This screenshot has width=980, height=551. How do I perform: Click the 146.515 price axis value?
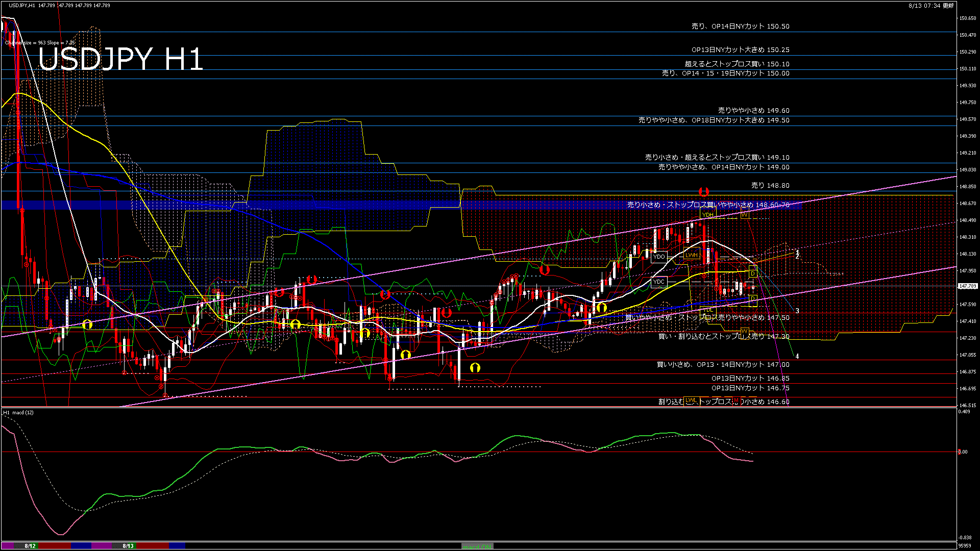coord(968,406)
